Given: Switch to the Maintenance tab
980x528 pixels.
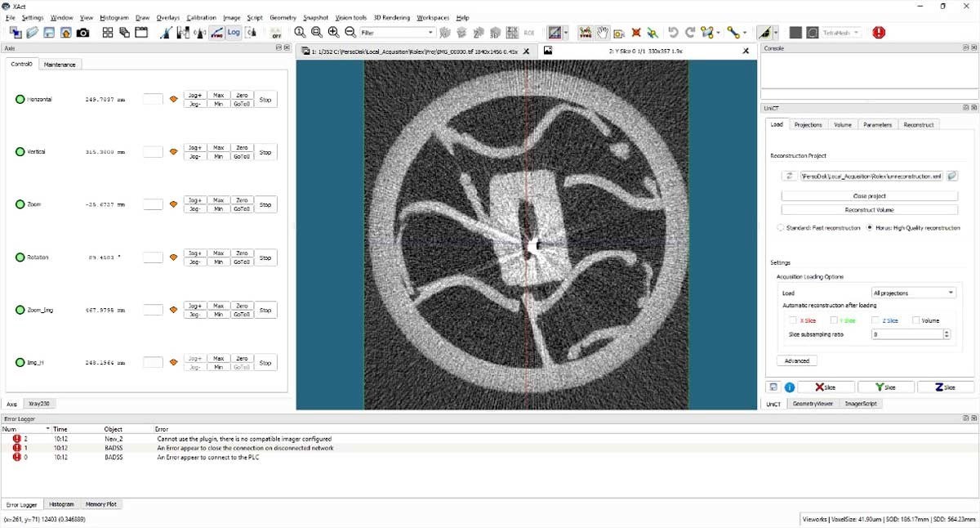Looking at the screenshot, I should [x=60, y=64].
